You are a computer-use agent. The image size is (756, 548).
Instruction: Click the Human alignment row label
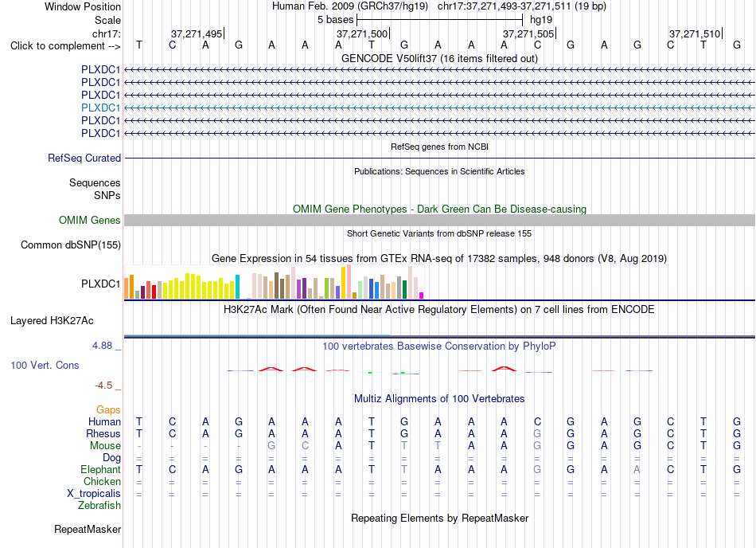104,421
